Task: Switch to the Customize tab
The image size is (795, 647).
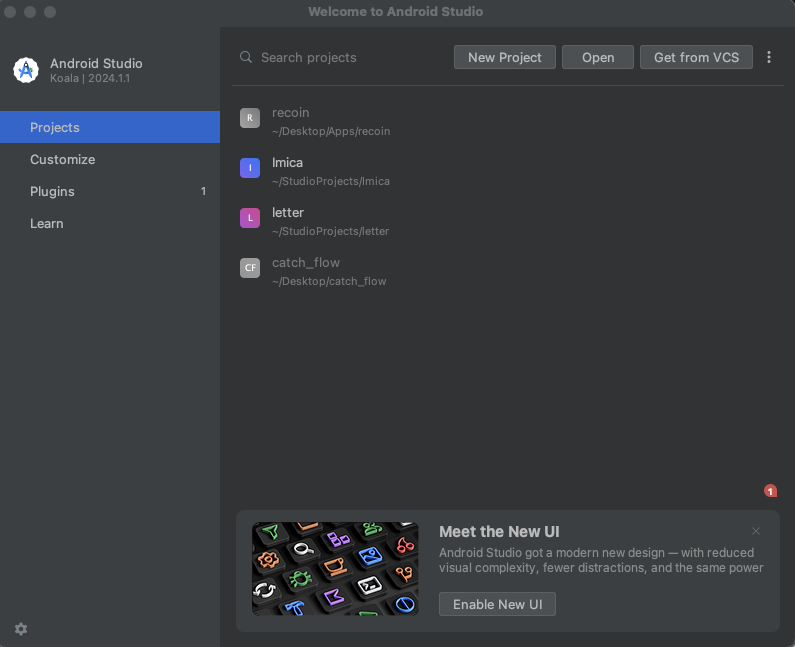Action: click(110, 159)
